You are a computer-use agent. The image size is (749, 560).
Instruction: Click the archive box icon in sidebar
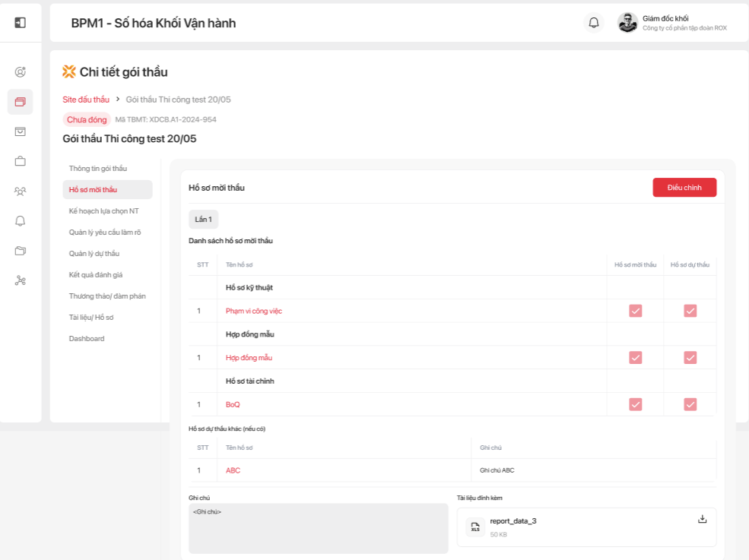click(x=21, y=131)
